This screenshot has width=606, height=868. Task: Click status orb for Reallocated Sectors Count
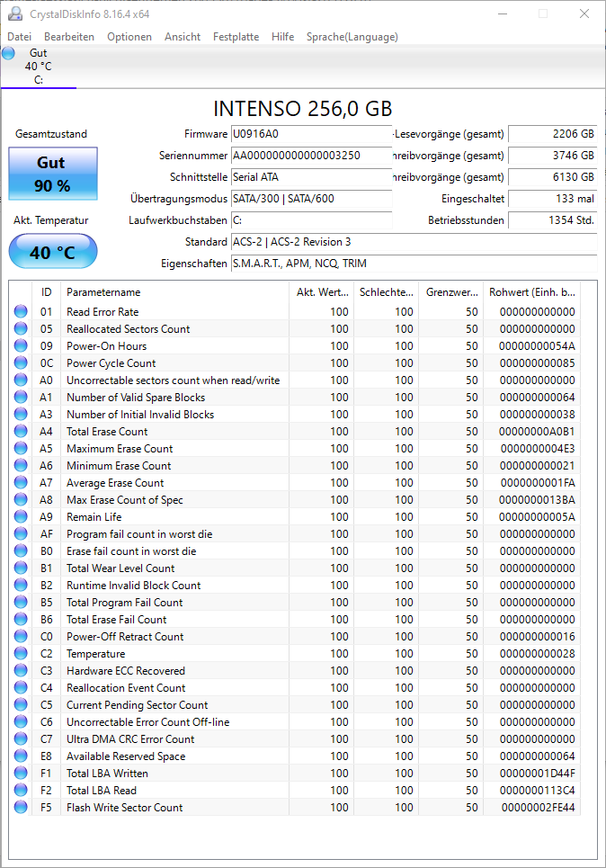21,329
